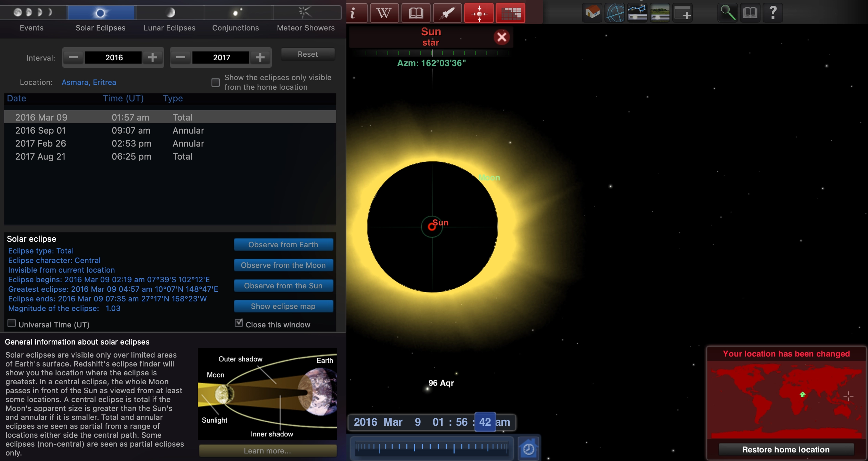Viewport: 868px width, 461px height.
Task: Click the center on object icon
Action: click(x=479, y=13)
